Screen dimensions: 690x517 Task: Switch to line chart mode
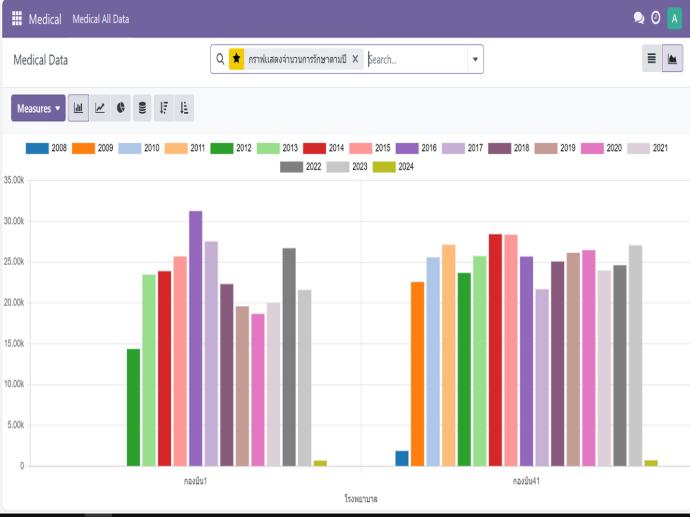point(100,107)
